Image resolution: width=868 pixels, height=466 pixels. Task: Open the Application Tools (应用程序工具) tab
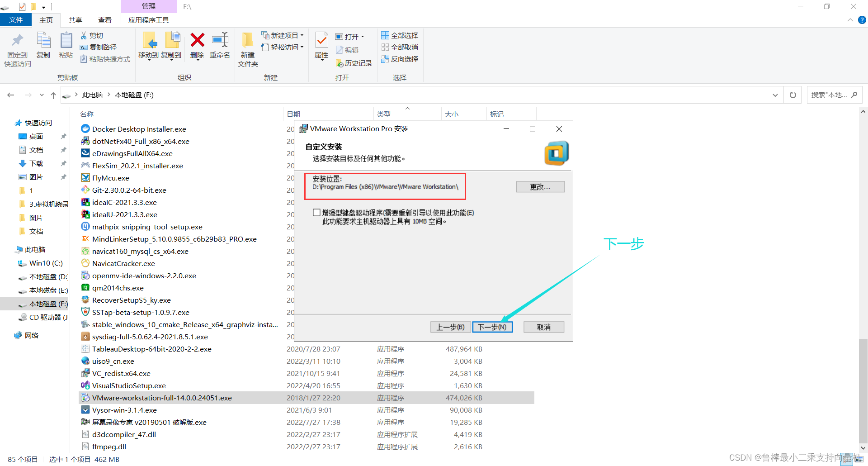pyautogui.click(x=149, y=20)
